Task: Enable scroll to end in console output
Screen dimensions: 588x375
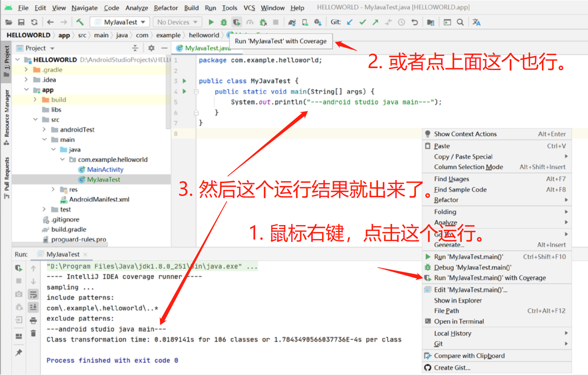Action: click(33, 307)
